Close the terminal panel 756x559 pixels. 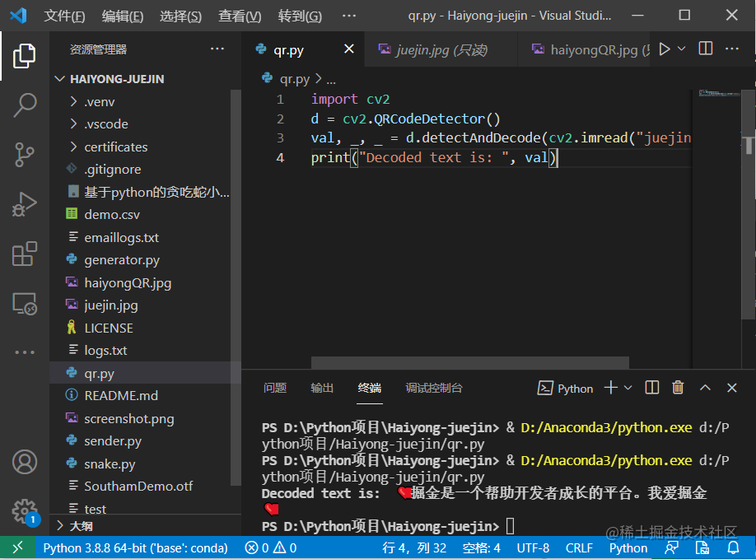point(732,388)
